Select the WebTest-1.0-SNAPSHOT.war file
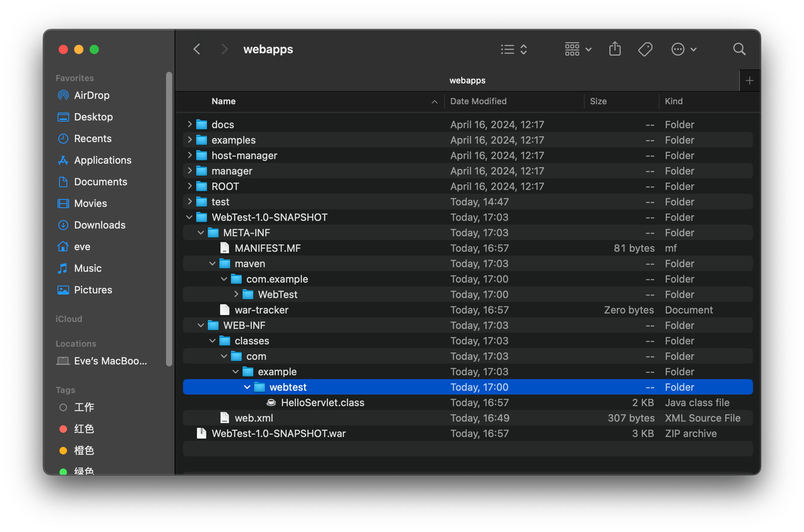Viewport: 804px width, 532px height. [x=278, y=434]
